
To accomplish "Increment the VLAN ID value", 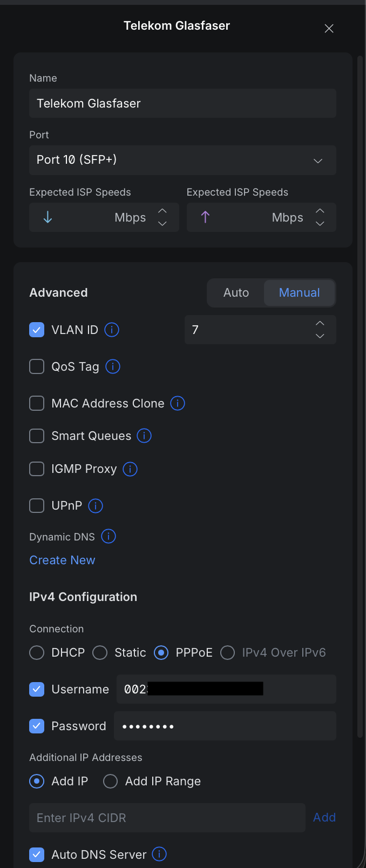I will (320, 323).
